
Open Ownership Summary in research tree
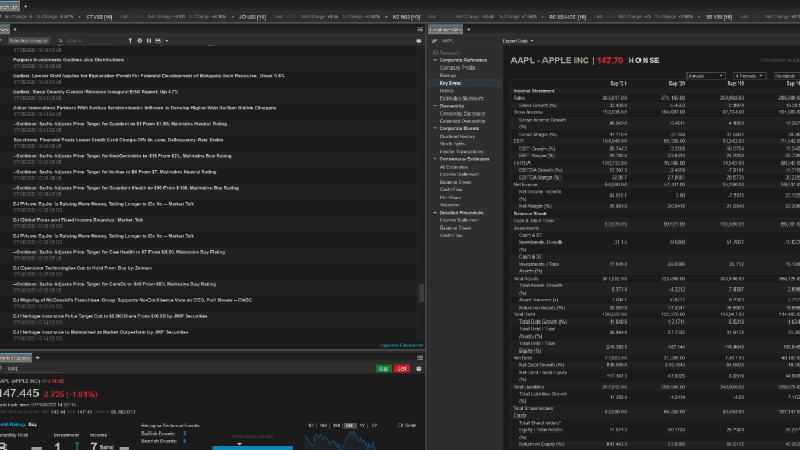462,114
